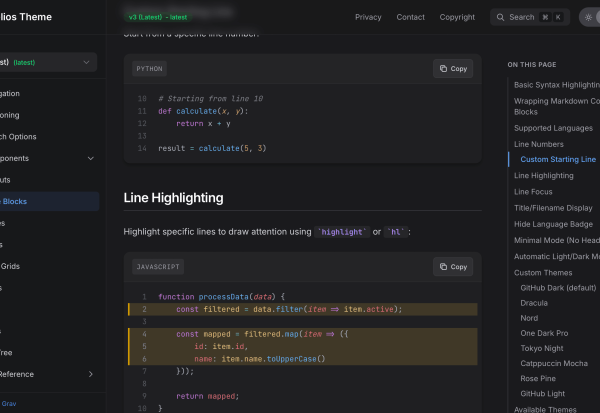Screen dimensions: 600x413
Task: Jump to Tokyo Night theme entry
Action: click(541, 348)
